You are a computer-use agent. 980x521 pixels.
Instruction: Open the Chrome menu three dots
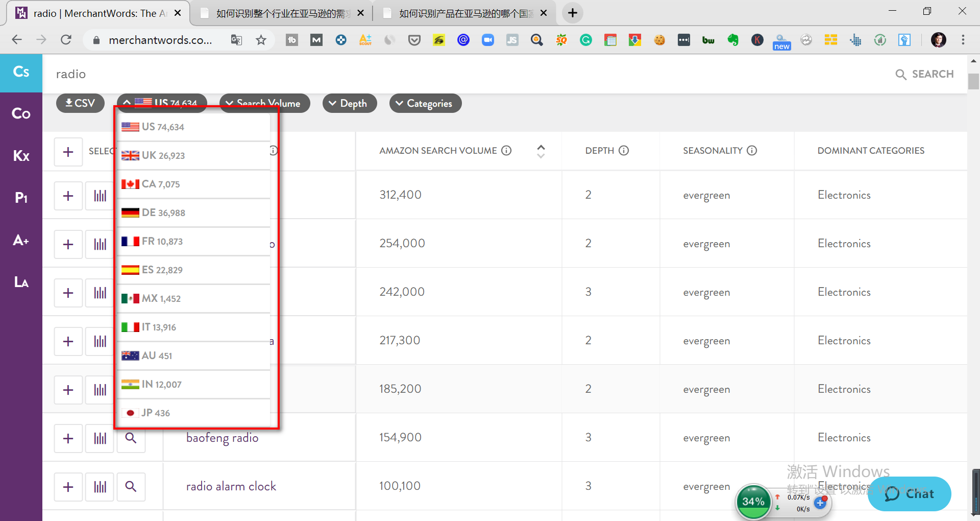click(963, 40)
